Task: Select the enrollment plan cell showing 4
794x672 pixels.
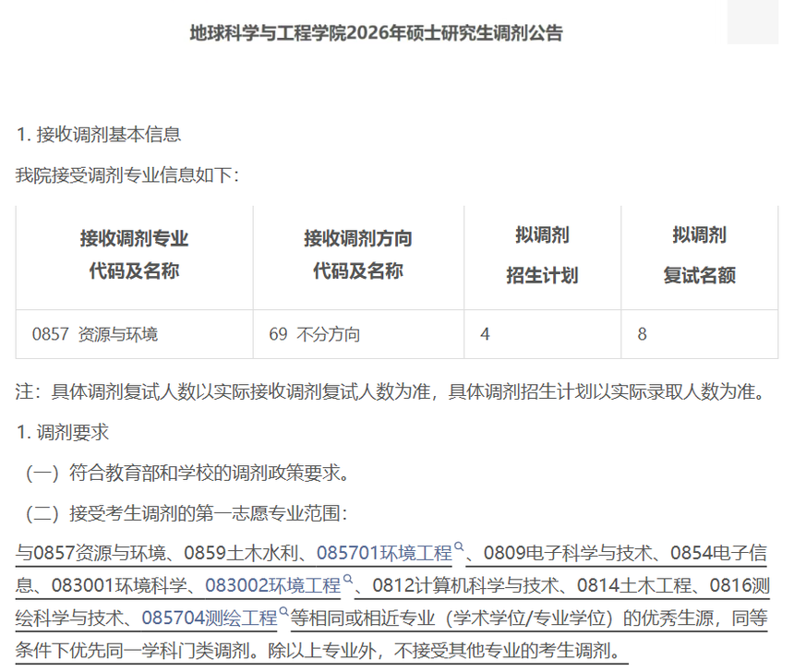Action: point(485,334)
